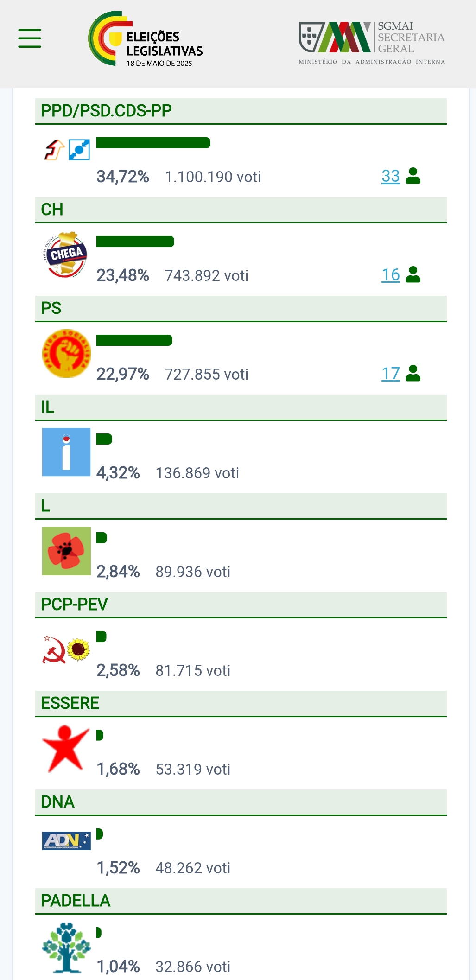Open the hamburger navigation menu
The image size is (476, 980).
click(30, 38)
